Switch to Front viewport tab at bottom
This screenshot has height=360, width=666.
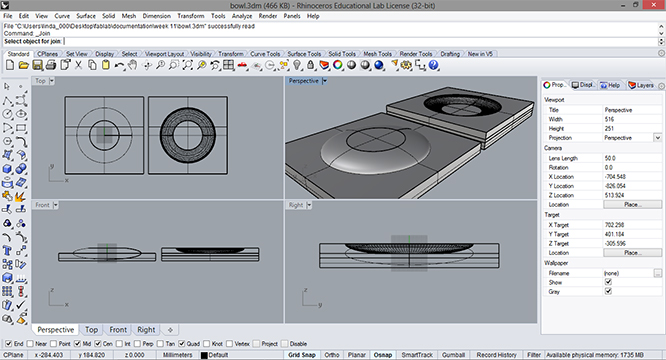118,330
